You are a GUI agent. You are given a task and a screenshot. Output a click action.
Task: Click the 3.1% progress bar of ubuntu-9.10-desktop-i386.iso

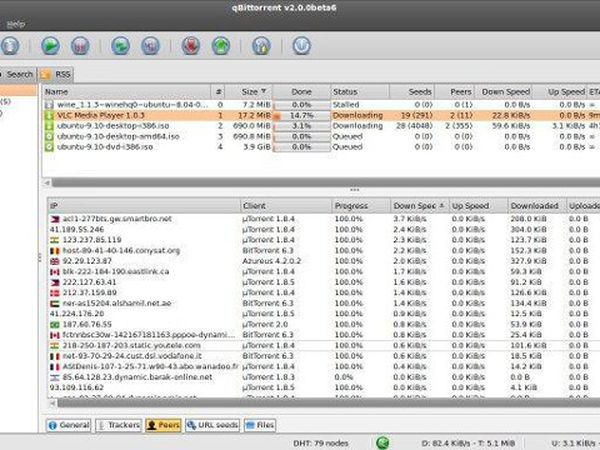click(x=301, y=127)
